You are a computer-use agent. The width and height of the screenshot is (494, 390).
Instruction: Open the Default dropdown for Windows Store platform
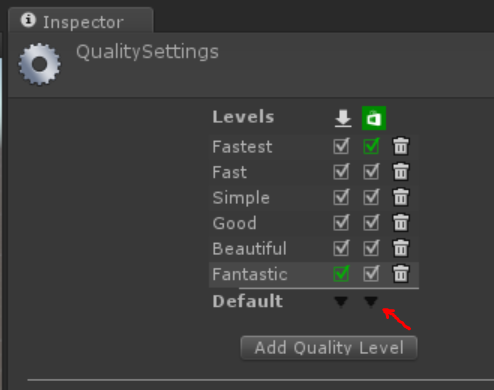click(x=371, y=302)
